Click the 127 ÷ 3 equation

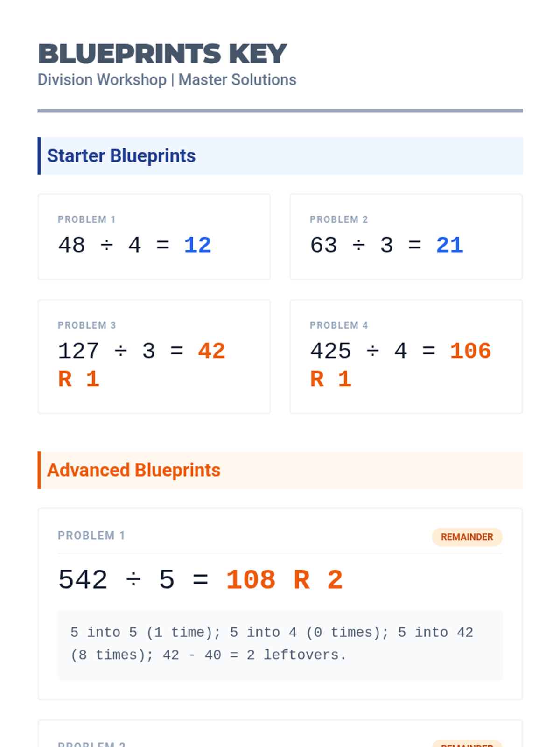click(120, 351)
